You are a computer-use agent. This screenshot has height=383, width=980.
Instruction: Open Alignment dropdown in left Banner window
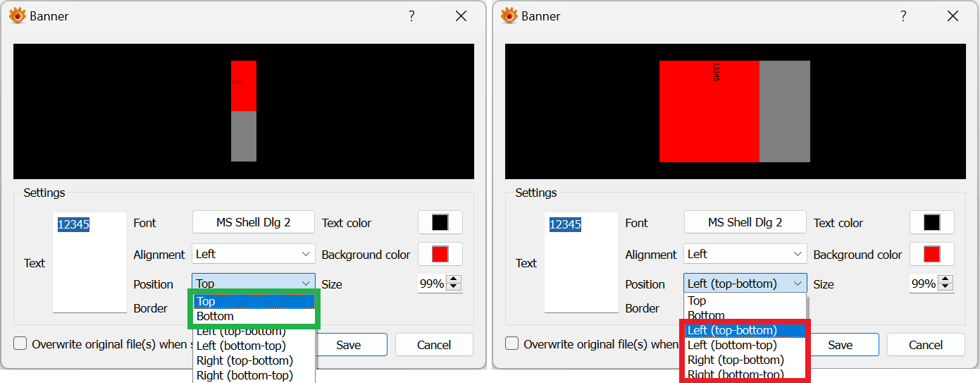point(254,254)
